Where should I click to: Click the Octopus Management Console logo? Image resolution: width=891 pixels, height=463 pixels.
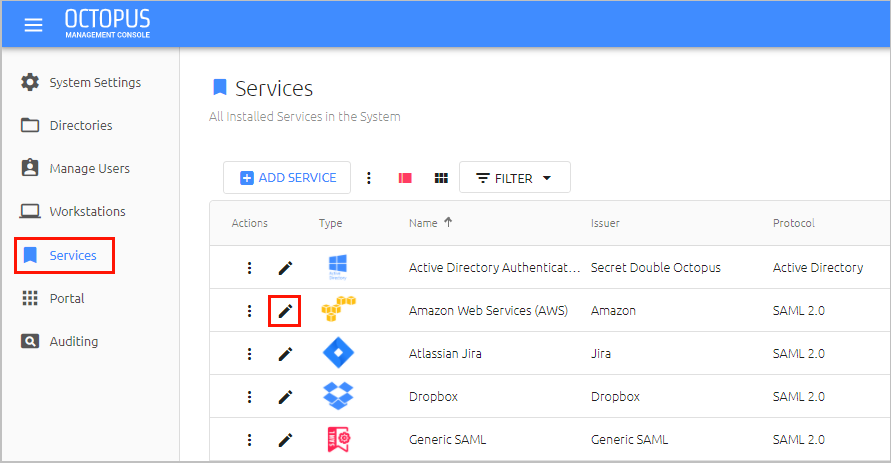point(107,24)
